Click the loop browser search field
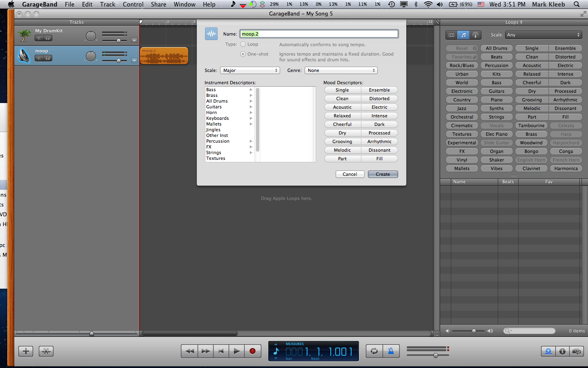 click(x=529, y=331)
